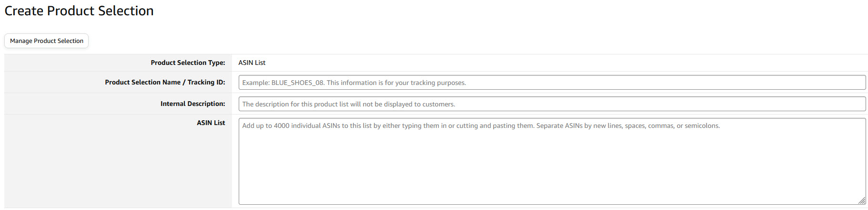This screenshot has width=868, height=210.
Task: Click the Internal Description label
Action: pos(192,104)
